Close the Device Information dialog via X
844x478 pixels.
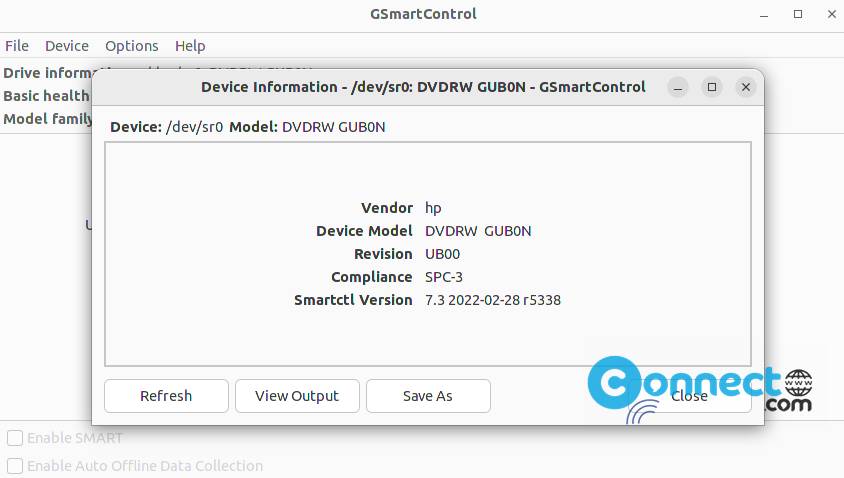(x=745, y=87)
